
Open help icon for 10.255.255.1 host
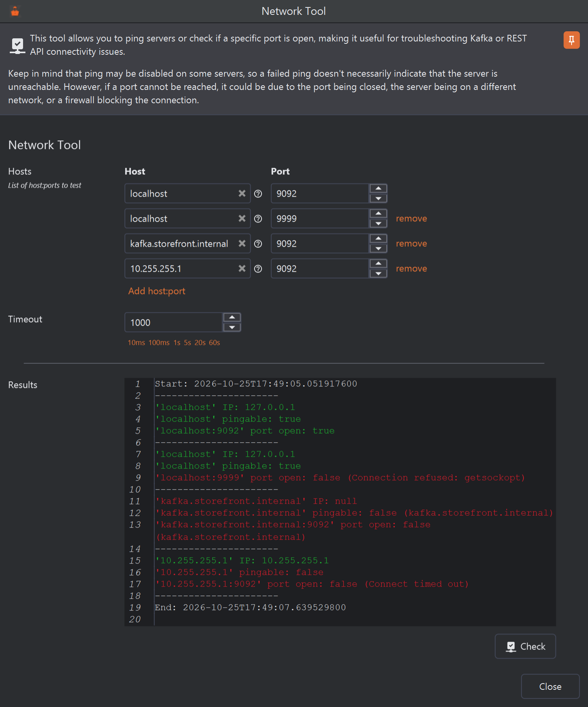click(258, 269)
